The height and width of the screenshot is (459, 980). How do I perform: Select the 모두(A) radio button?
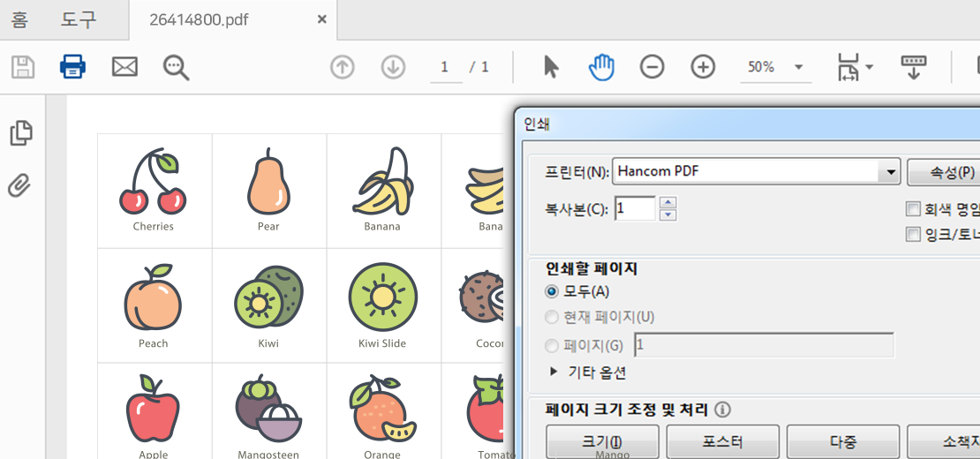pyautogui.click(x=551, y=291)
